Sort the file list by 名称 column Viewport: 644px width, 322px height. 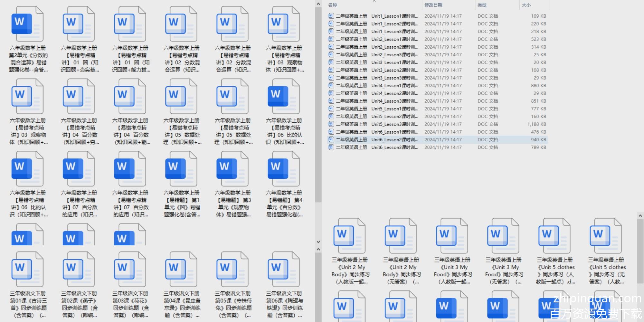[333, 5]
